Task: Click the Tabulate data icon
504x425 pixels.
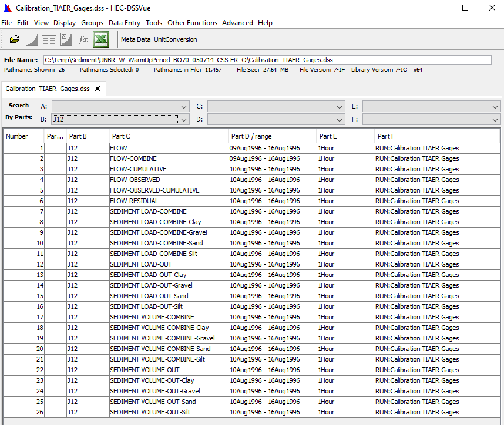Action: (x=48, y=39)
